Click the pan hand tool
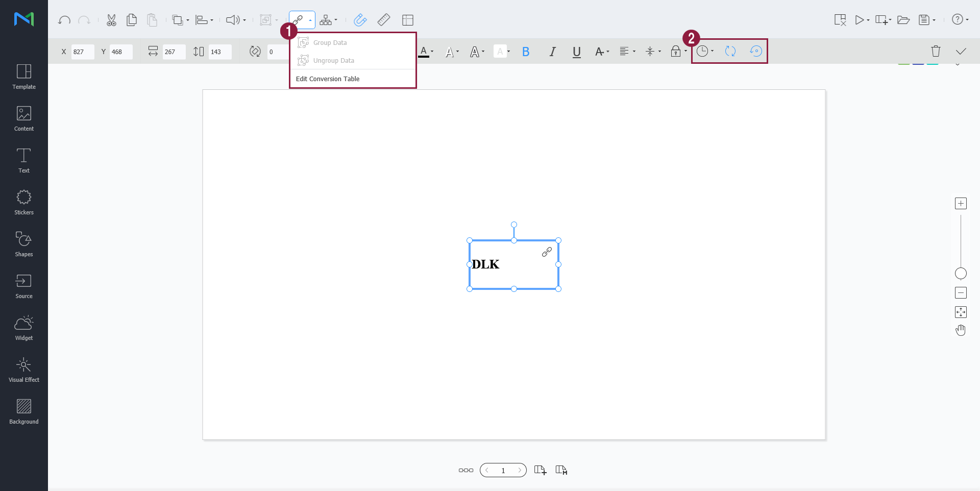The image size is (980, 491). click(961, 330)
